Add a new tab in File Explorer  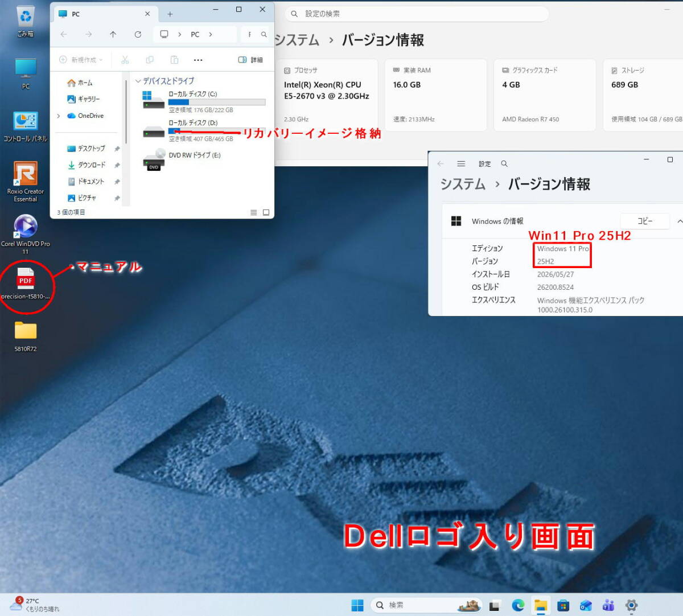coord(170,14)
